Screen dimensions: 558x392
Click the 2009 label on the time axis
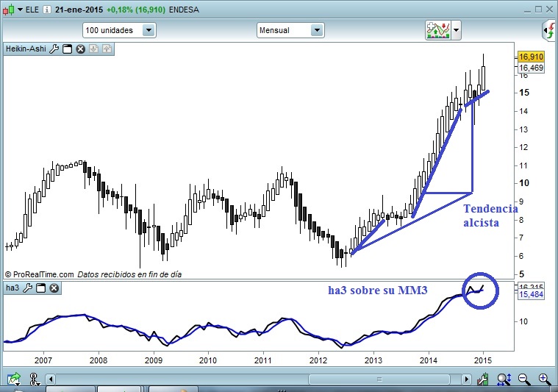[154, 360]
